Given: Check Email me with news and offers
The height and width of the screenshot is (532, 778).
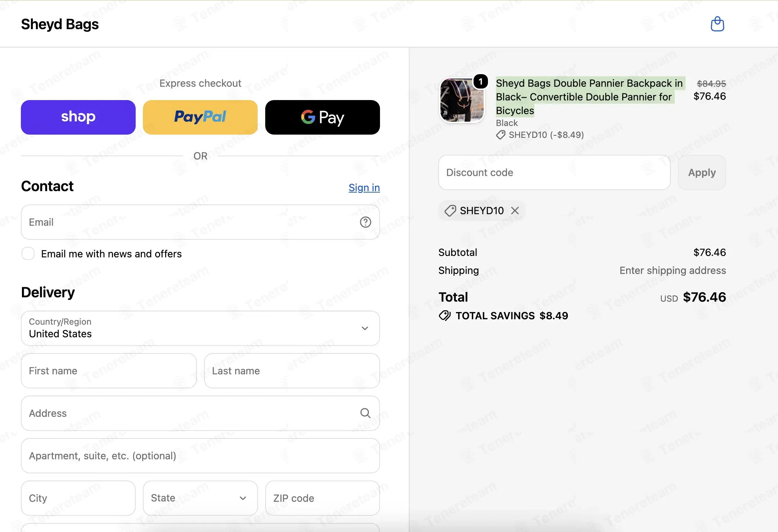Looking at the screenshot, I should point(28,253).
